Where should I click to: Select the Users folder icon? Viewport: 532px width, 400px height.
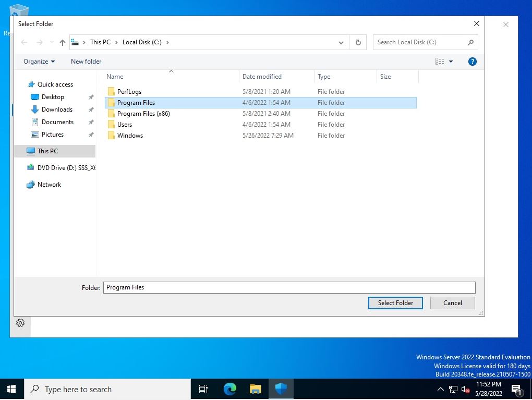[111, 125]
